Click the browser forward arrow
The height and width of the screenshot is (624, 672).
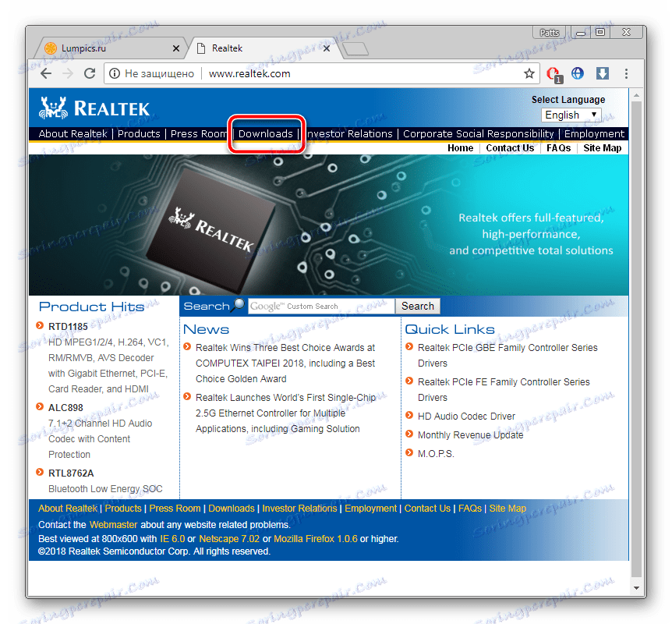pyautogui.click(x=68, y=74)
